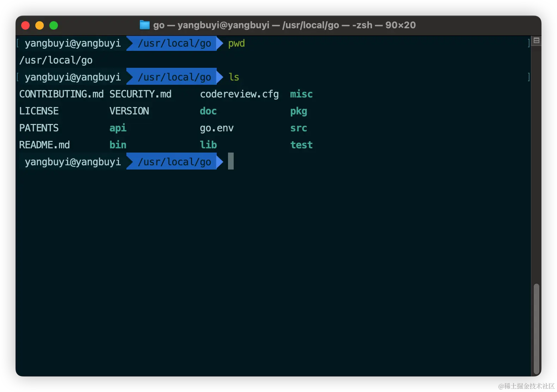Click the blue path segment on the last prompt line
Screen dimensions: 557x392
[x=175, y=161]
